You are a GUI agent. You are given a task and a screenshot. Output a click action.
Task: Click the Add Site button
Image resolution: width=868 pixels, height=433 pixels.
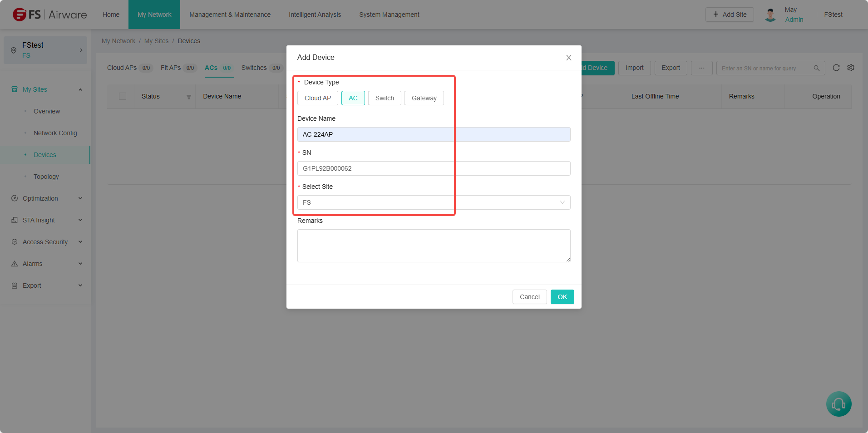click(730, 15)
